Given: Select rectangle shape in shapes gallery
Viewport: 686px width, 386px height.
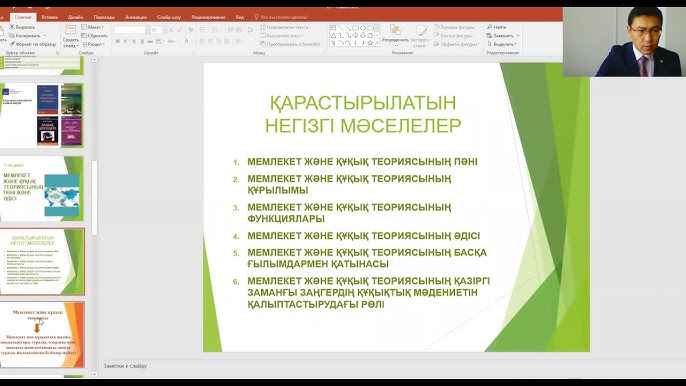Looking at the screenshot, I should pos(355,28).
